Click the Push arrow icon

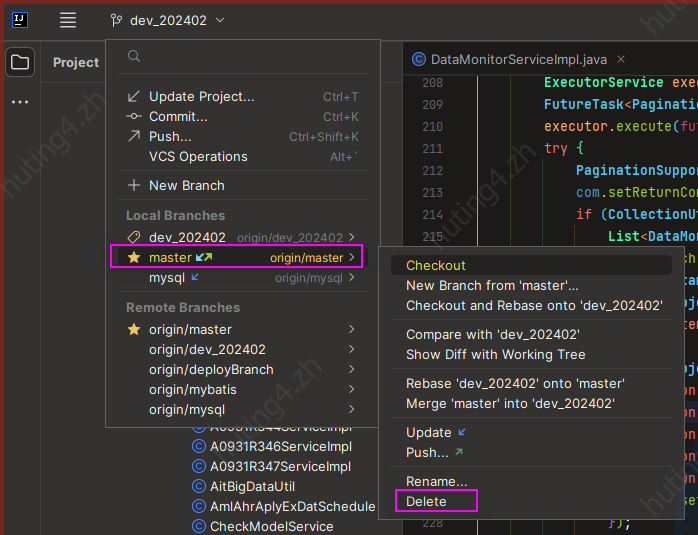tap(134, 136)
